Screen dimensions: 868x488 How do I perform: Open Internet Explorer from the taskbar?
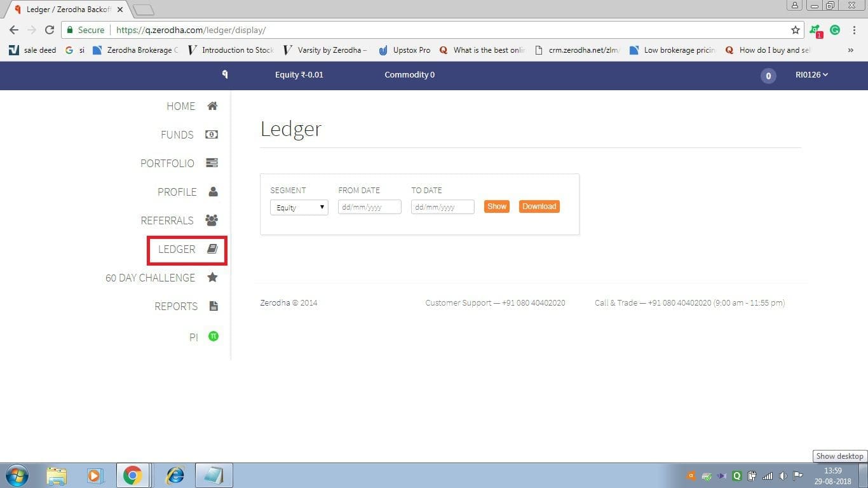tap(175, 475)
